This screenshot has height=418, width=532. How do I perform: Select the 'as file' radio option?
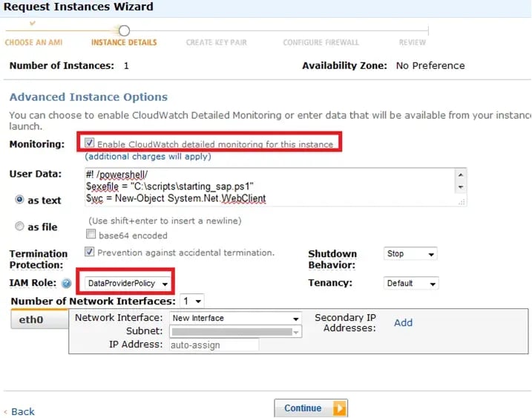click(x=19, y=226)
